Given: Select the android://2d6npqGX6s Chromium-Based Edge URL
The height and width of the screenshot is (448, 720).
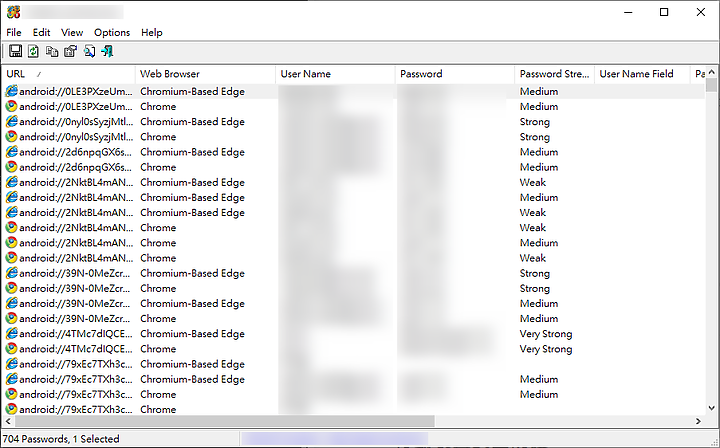Looking at the screenshot, I should (76, 152).
